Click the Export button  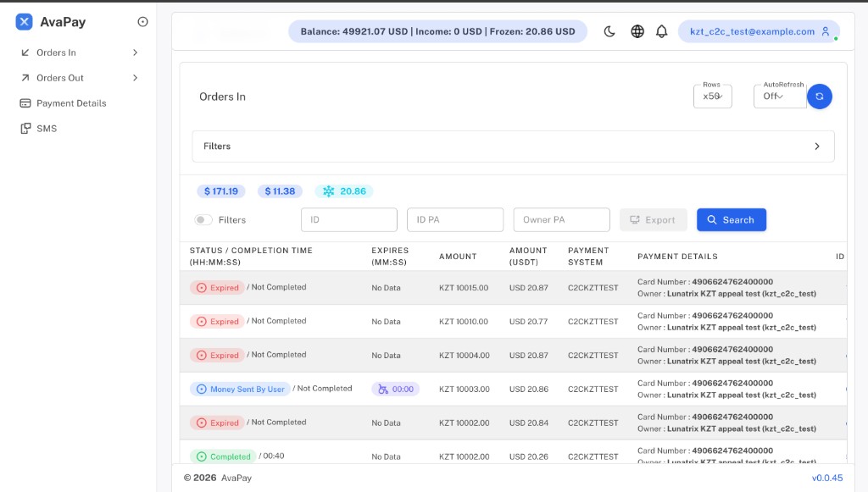click(x=654, y=220)
